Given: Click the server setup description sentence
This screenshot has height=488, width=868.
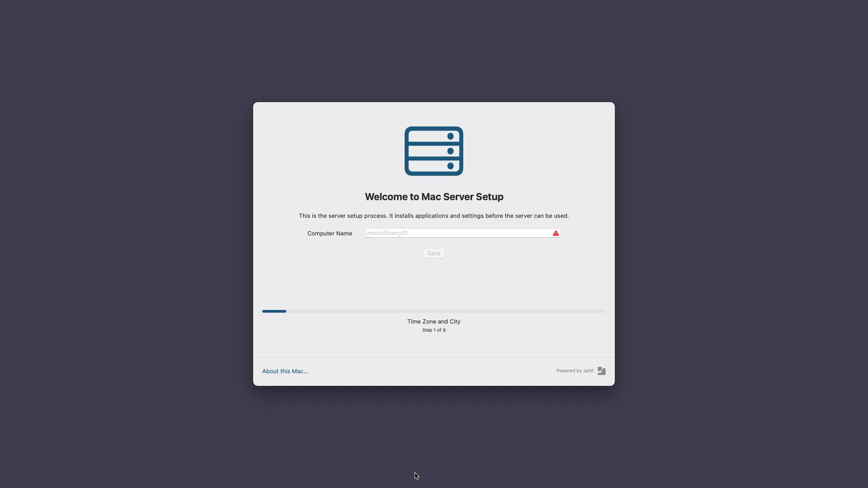Looking at the screenshot, I should click(x=434, y=216).
